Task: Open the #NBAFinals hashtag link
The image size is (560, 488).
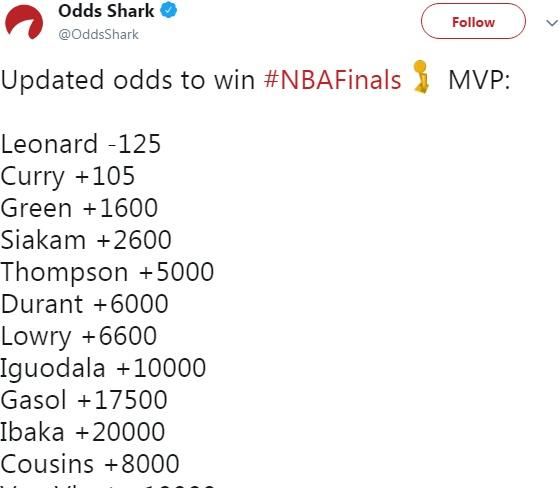Action: (332, 80)
